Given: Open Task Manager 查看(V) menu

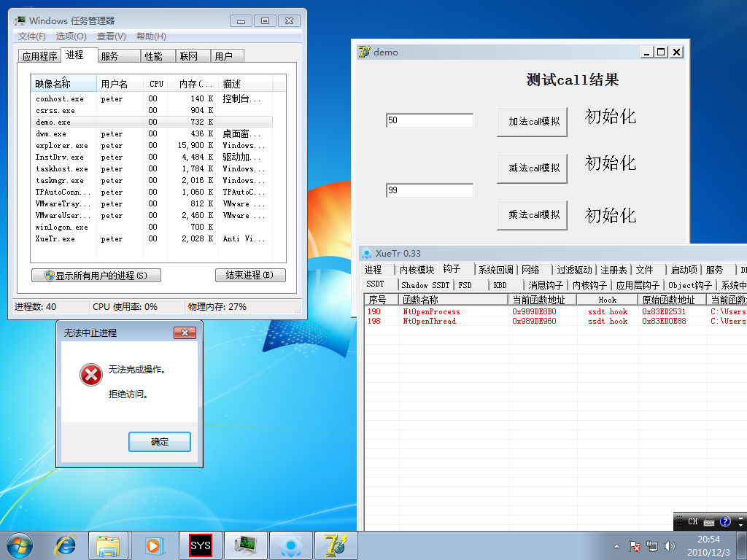Looking at the screenshot, I should (111, 36).
